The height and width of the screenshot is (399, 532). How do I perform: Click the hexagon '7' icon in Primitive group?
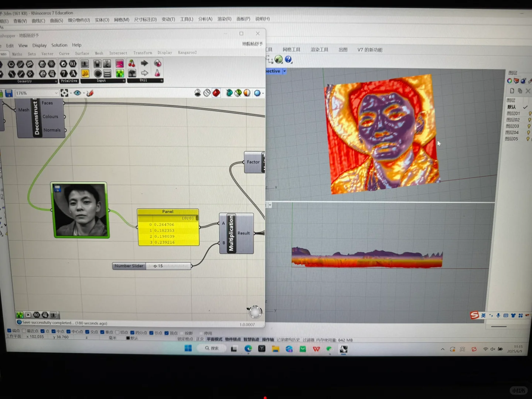(64, 74)
